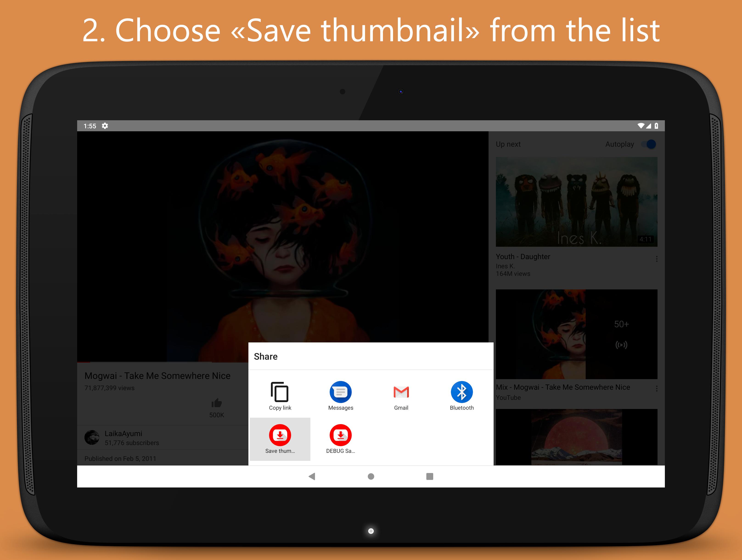Click the LaikaAyumi channel name
This screenshot has height=560, width=742.
coord(124,434)
